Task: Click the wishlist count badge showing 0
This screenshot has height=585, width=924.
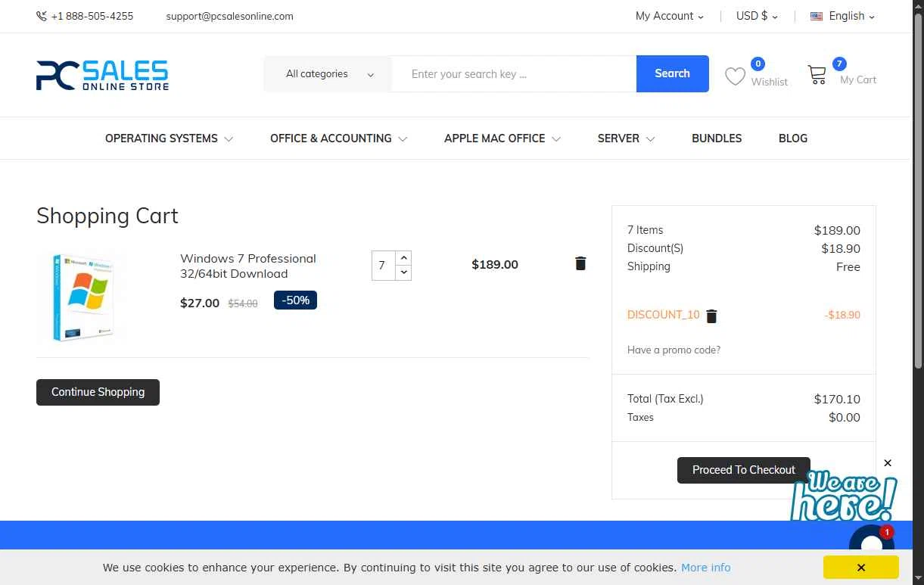Action: click(758, 64)
